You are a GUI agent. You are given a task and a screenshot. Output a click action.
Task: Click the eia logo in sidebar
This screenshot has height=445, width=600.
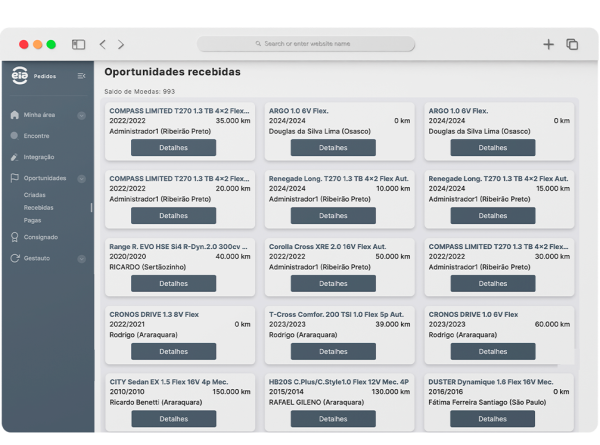(x=20, y=75)
